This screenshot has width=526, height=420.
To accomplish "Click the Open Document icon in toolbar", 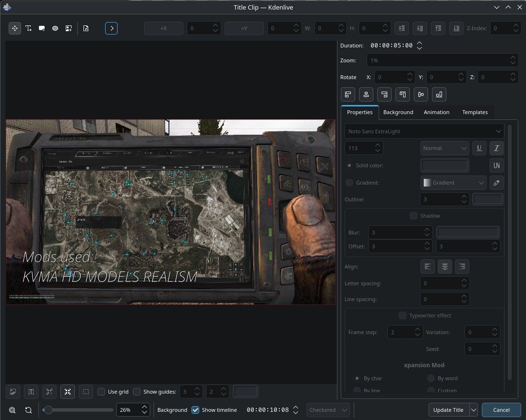I will pyautogui.click(x=86, y=28).
